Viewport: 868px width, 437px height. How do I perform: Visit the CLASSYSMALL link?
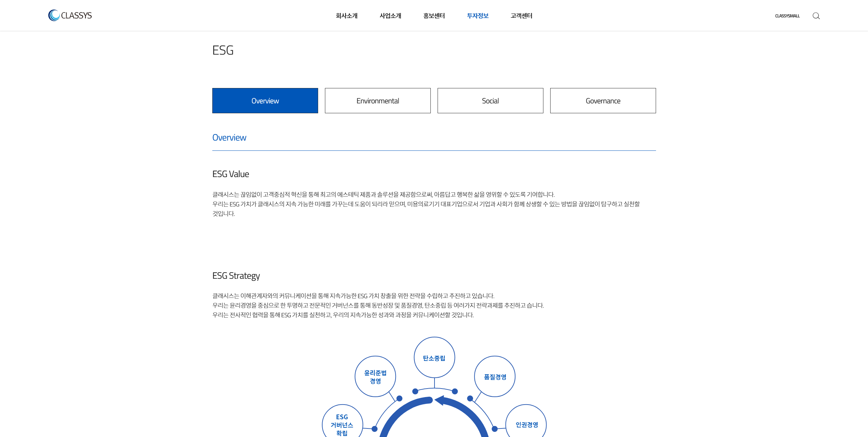787,16
